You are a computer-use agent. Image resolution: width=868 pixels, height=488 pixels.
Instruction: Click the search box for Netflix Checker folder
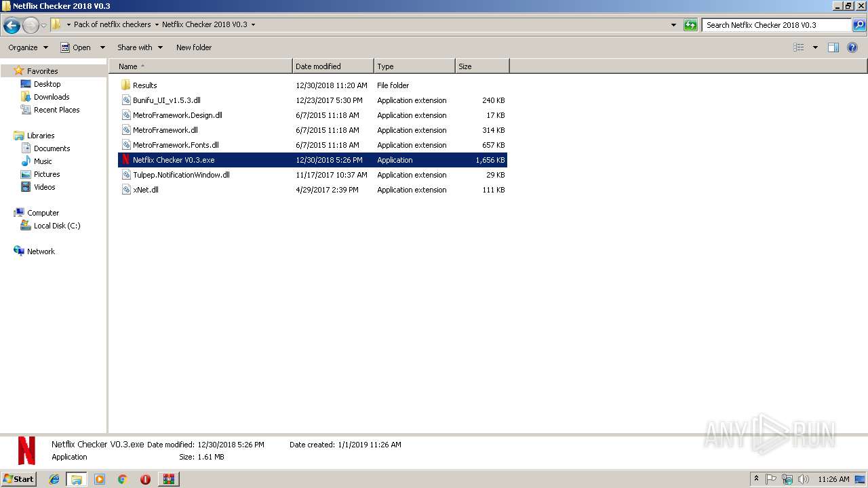(776, 25)
